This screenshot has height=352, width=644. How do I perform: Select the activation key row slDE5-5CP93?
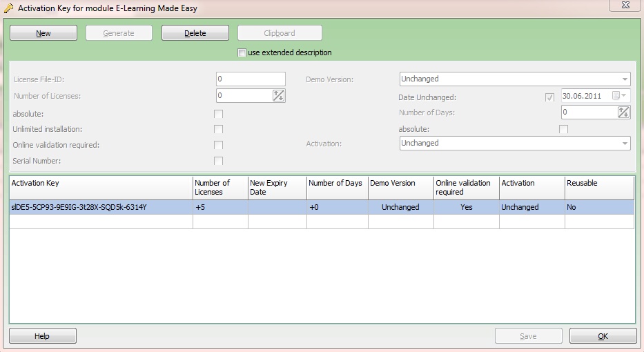pos(101,207)
